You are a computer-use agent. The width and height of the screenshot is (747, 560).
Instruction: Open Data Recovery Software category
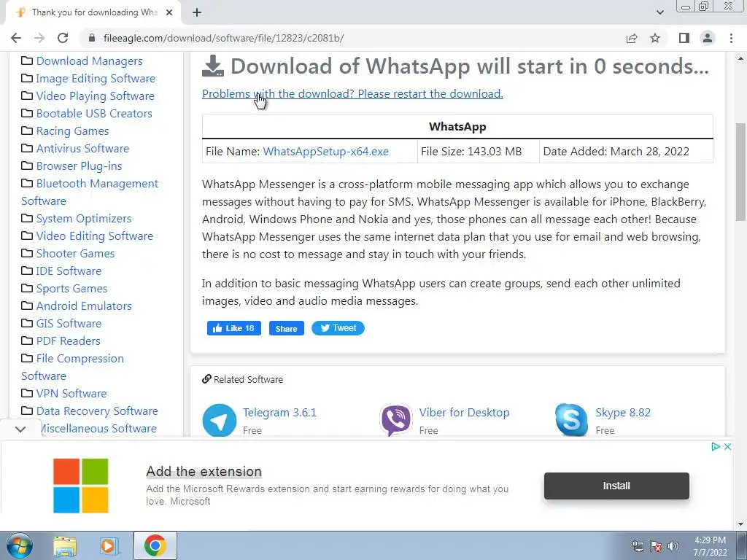click(x=97, y=411)
